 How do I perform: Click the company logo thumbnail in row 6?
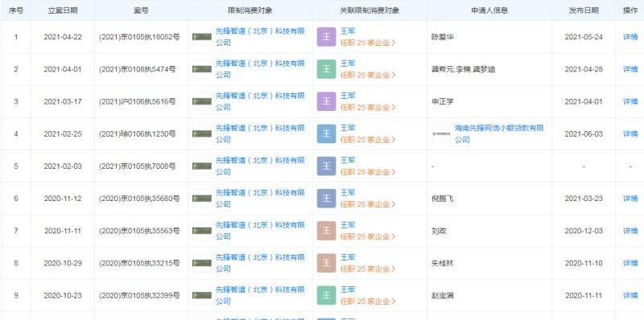coord(202,199)
